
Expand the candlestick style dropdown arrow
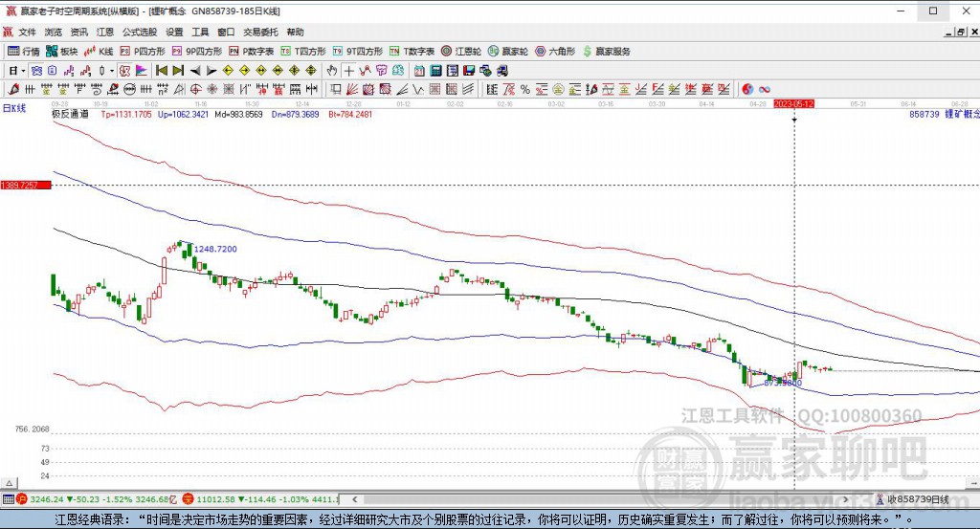112,71
